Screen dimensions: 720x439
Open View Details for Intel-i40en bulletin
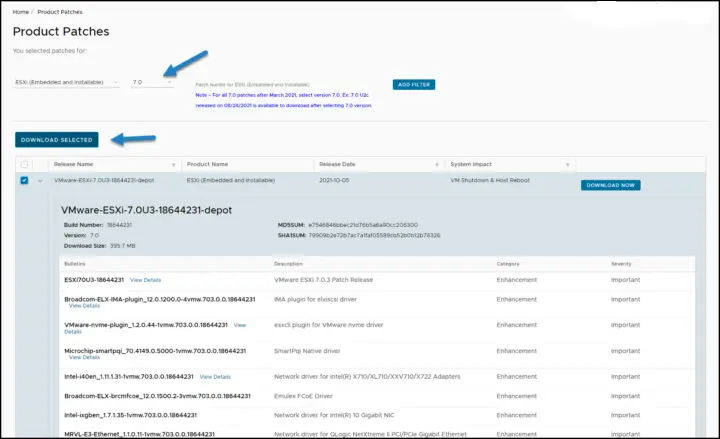215,377
